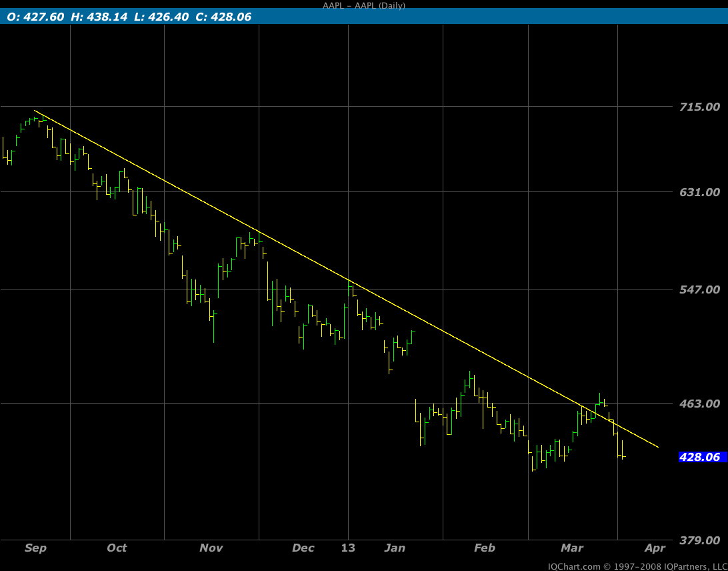
Task: Click the Mar month label
Action: coord(572,548)
